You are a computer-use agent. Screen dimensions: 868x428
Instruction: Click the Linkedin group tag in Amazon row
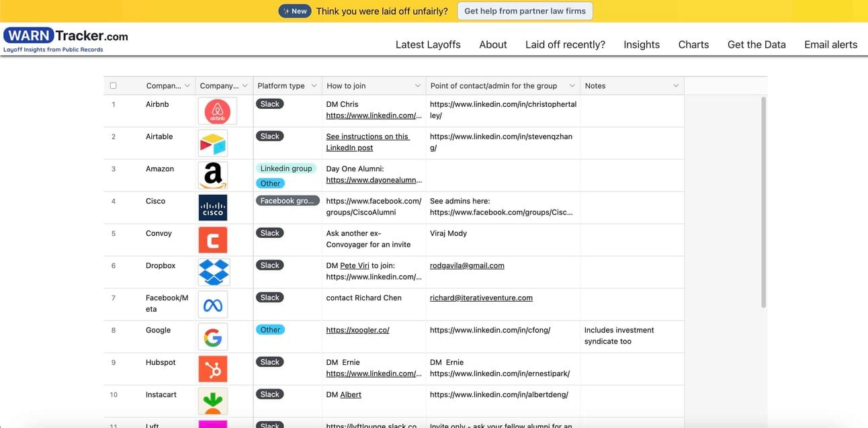coord(286,169)
